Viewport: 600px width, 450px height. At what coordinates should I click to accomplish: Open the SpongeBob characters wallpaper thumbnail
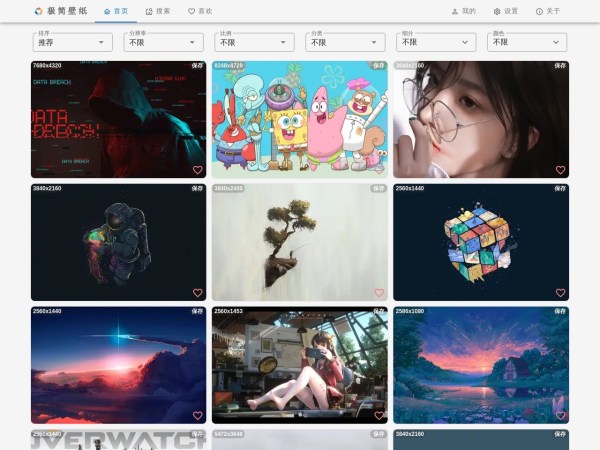point(300,119)
